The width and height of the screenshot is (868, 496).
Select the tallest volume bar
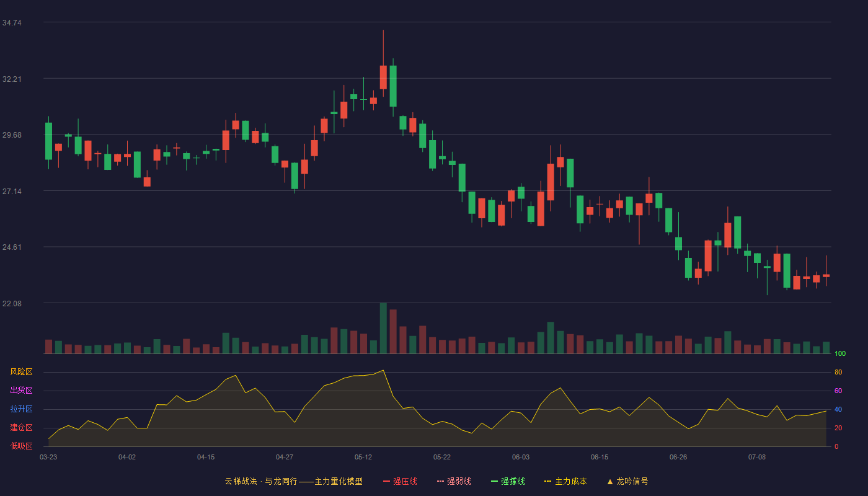click(383, 328)
